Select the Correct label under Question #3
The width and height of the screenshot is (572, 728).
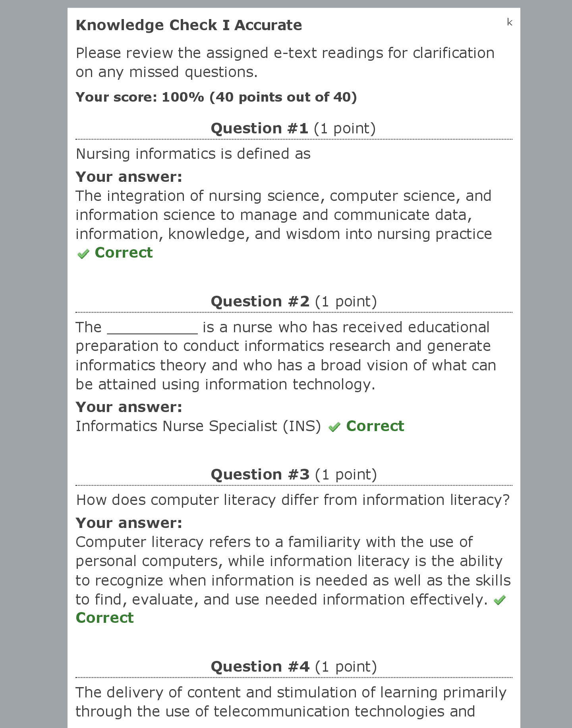(105, 618)
